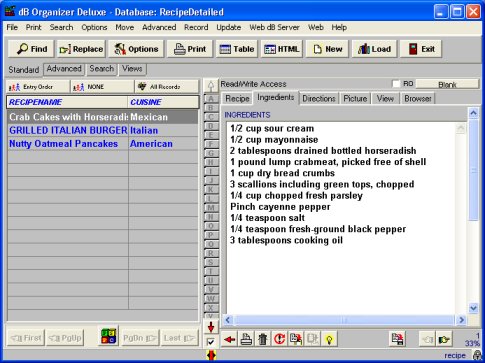Viewport: 485px width, 363px height.
Task: Click the red down arrow under the alphabet index
Action: pyautogui.click(x=211, y=327)
